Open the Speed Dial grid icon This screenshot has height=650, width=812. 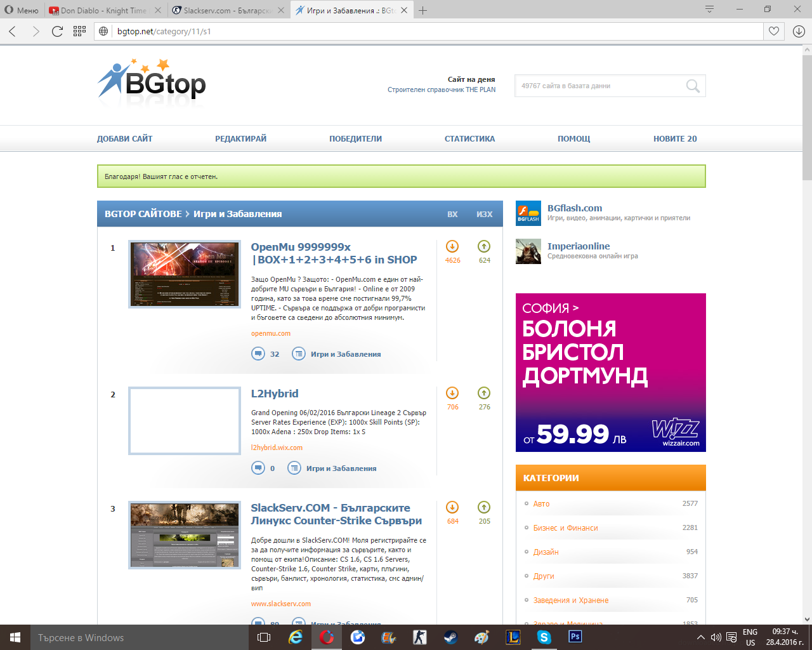tap(79, 31)
